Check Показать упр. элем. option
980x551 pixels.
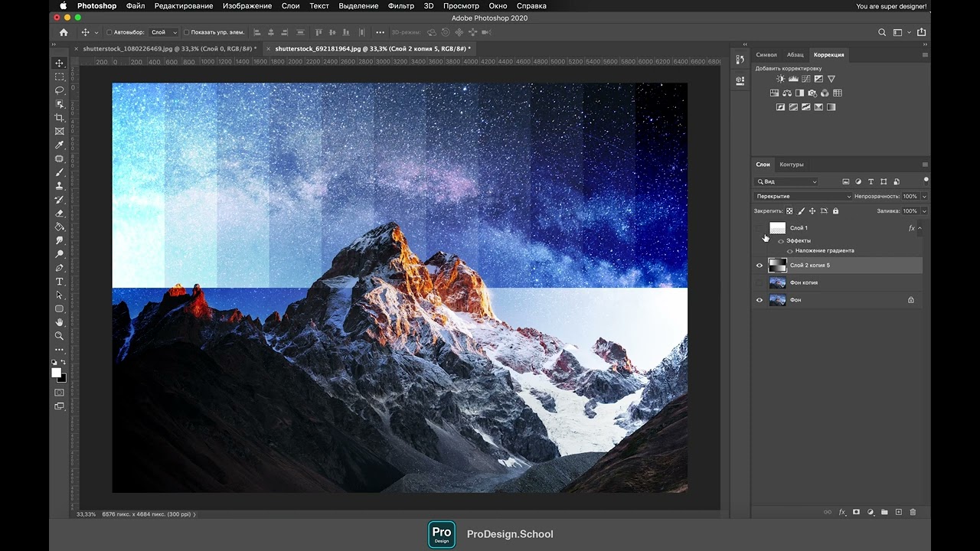[x=187, y=33]
